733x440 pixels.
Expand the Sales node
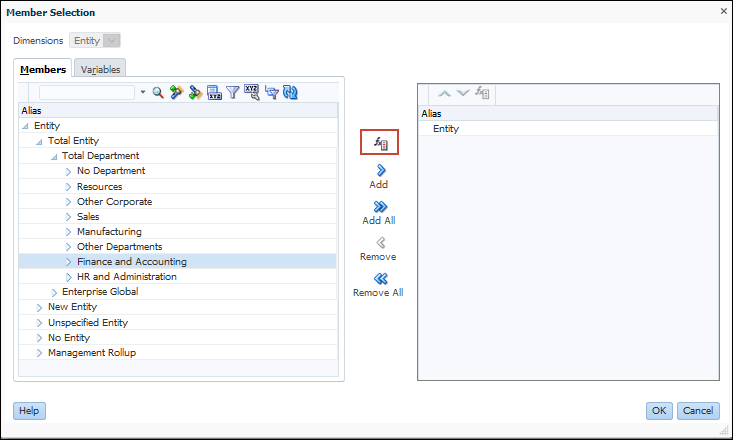pos(68,217)
